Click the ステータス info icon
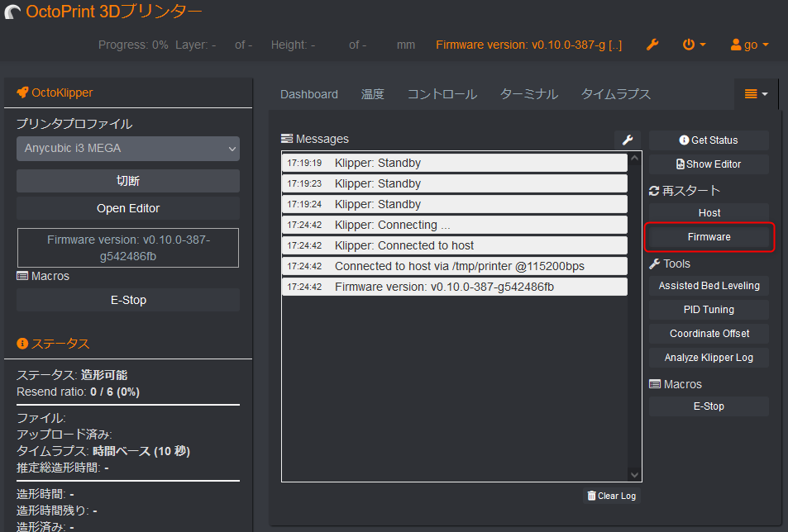The height and width of the screenshot is (532, 788). [22, 344]
